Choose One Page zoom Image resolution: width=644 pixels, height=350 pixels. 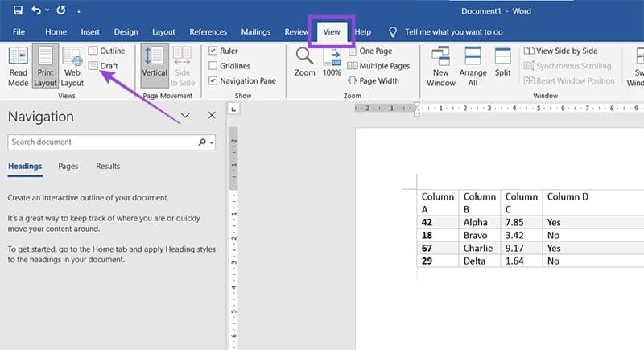[370, 51]
